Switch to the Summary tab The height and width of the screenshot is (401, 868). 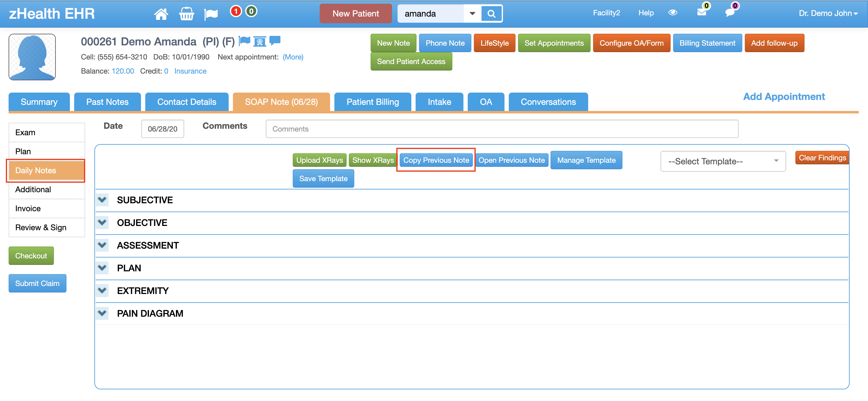[39, 102]
